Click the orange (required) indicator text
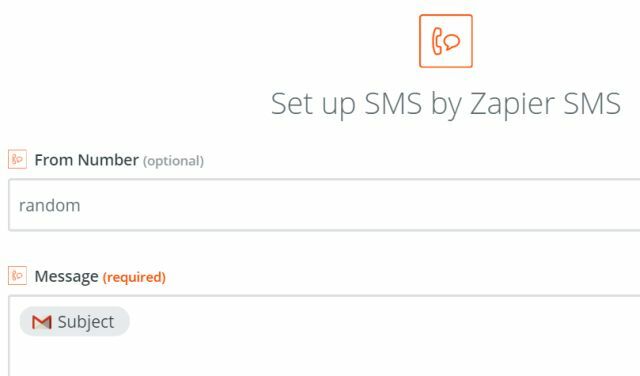Screen dimensions: 640x376 pyautogui.click(x=134, y=277)
